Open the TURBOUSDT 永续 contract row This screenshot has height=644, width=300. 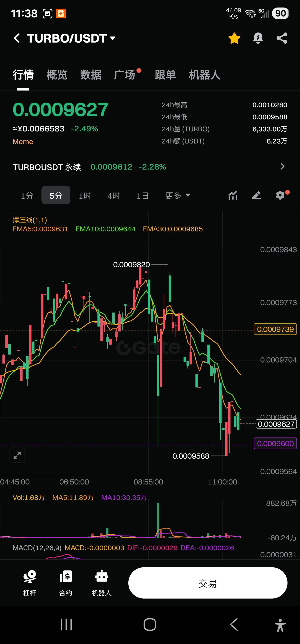click(x=150, y=167)
